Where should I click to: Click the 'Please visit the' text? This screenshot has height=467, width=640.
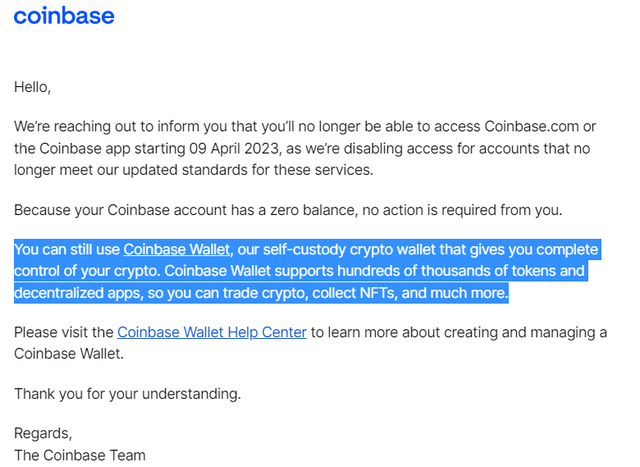pos(64,332)
